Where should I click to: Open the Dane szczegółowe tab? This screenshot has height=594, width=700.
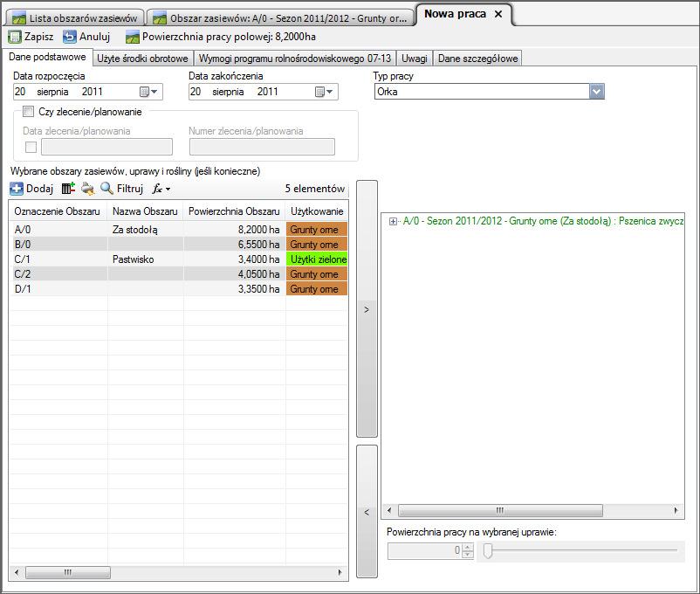pos(477,59)
